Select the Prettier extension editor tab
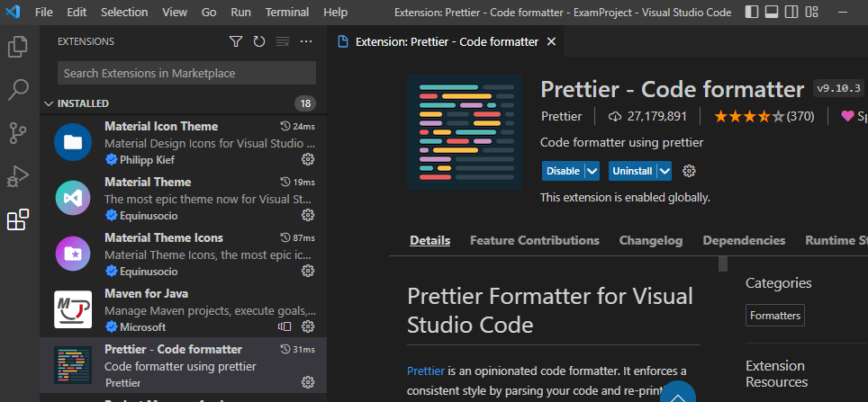 pos(447,41)
